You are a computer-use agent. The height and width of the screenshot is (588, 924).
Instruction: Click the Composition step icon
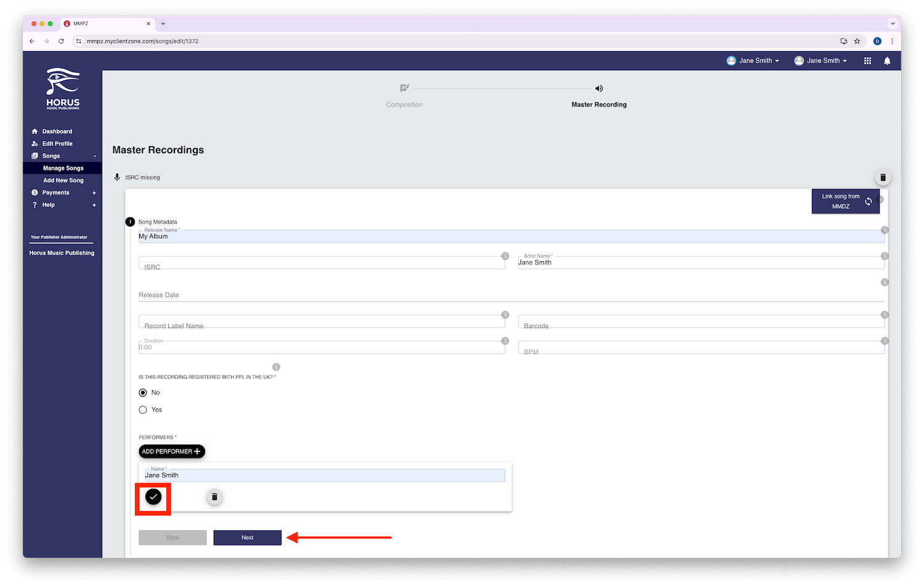pos(404,89)
